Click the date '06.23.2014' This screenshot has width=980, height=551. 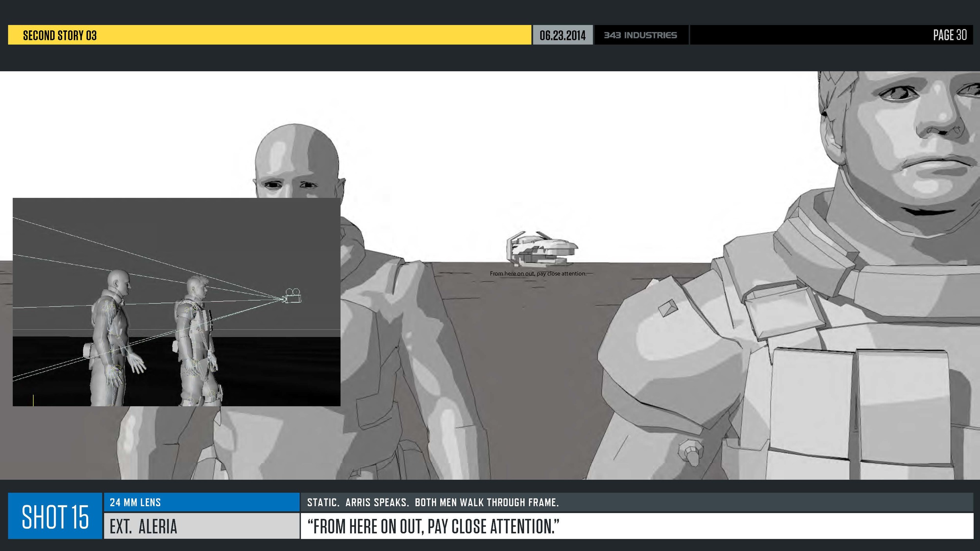pos(562,35)
